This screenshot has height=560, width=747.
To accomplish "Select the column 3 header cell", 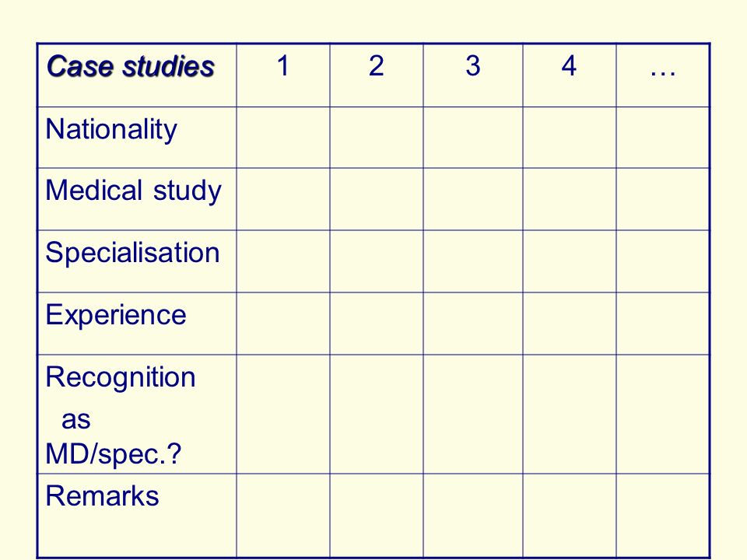I will (472, 75).
